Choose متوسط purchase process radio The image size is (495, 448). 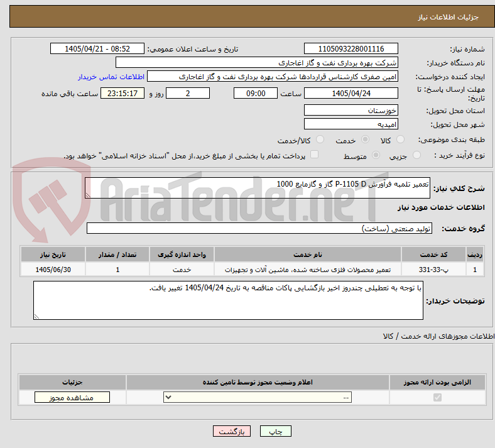(376, 155)
